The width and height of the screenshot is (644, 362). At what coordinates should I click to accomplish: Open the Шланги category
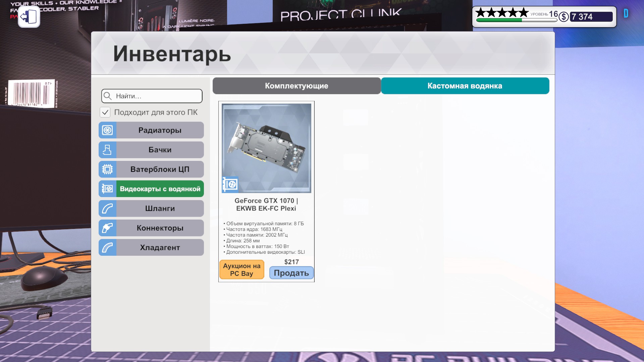[x=160, y=208]
